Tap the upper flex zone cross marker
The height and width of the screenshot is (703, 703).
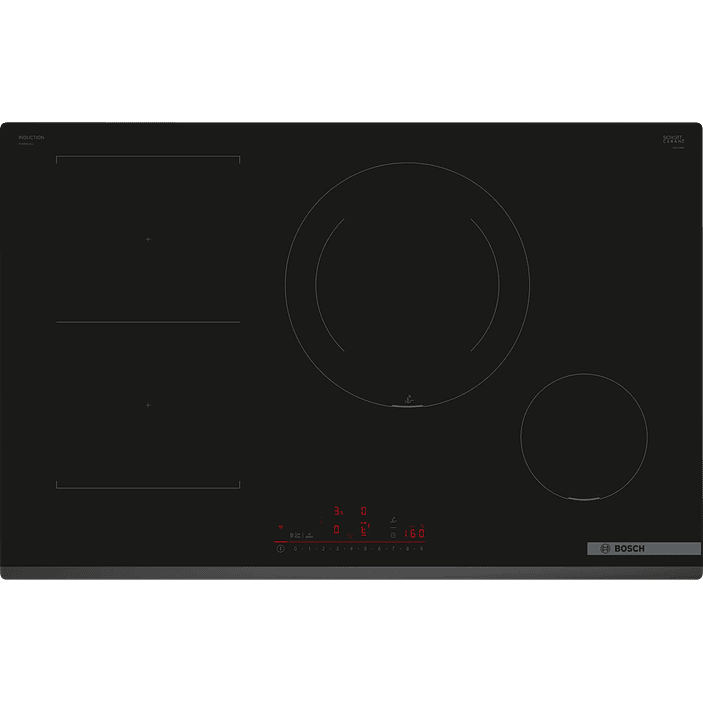pos(148,240)
